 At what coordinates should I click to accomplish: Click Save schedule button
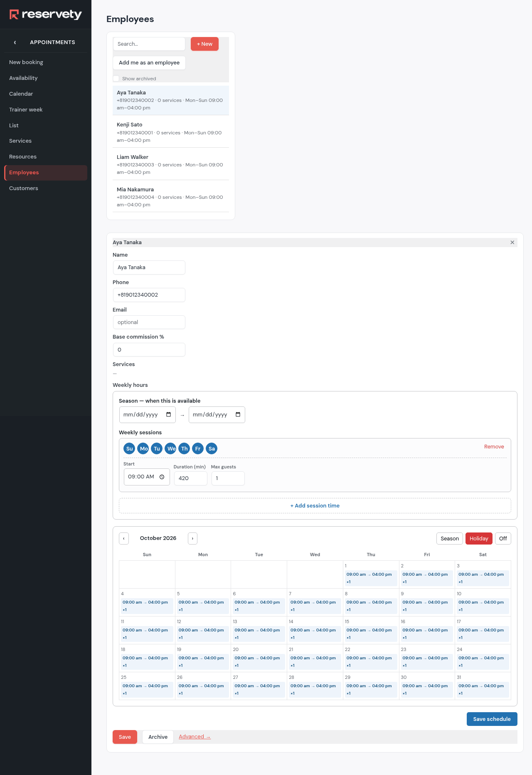tap(492, 719)
